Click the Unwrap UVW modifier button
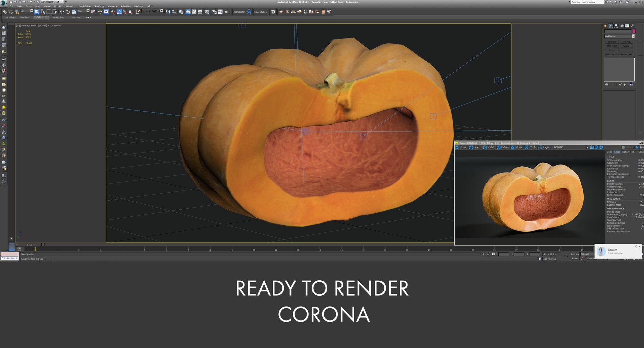The height and width of the screenshot is (348, 644). [x=626, y=54]
